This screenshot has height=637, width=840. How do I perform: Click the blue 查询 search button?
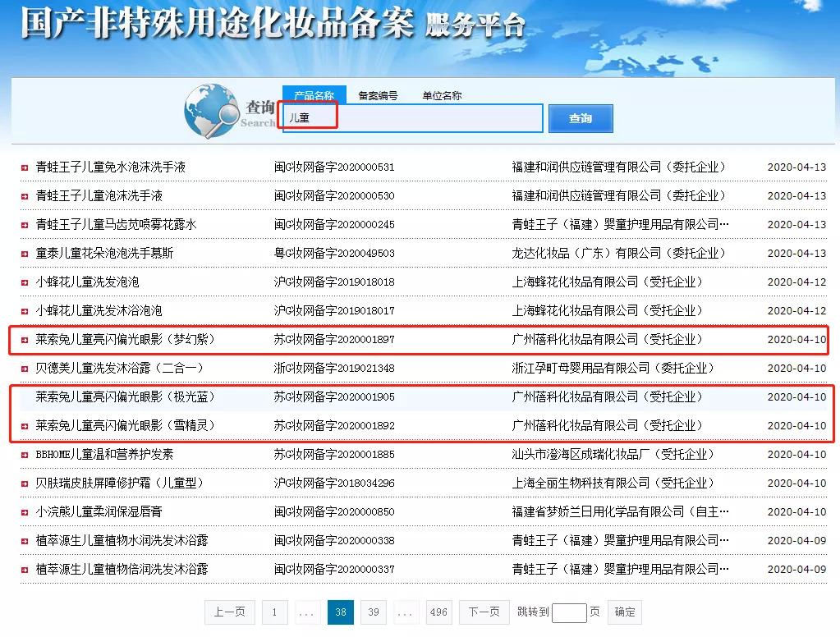(581, 118)
